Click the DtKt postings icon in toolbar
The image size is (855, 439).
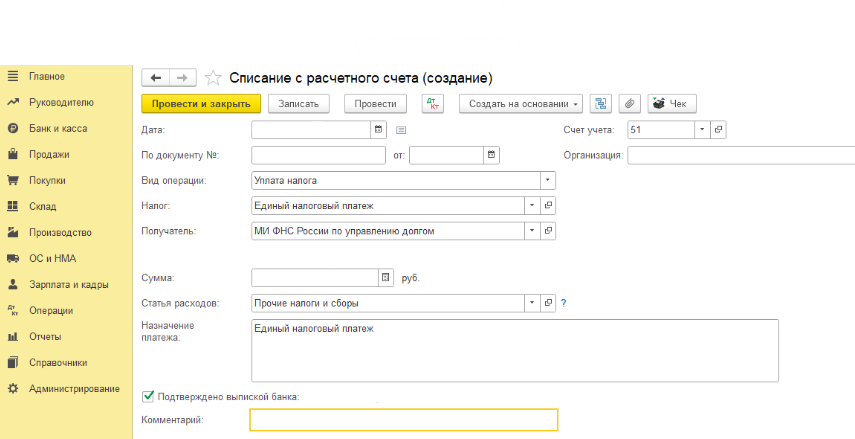click(x=432, y=104)
